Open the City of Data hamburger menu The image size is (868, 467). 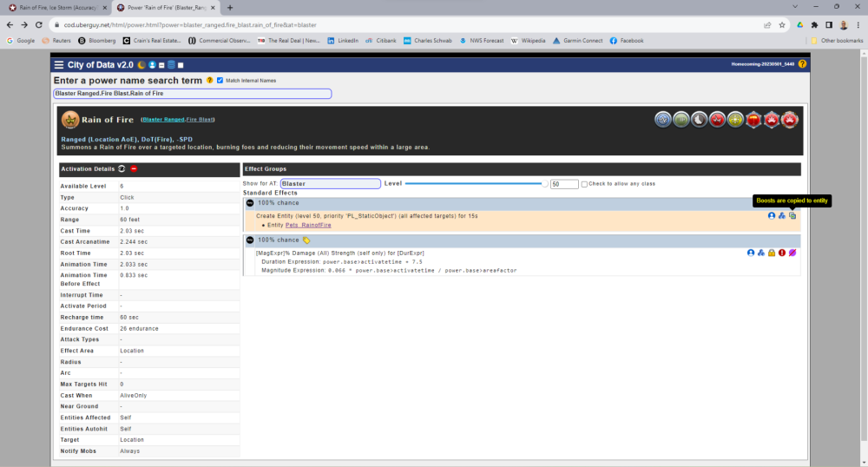click(59, 65)
